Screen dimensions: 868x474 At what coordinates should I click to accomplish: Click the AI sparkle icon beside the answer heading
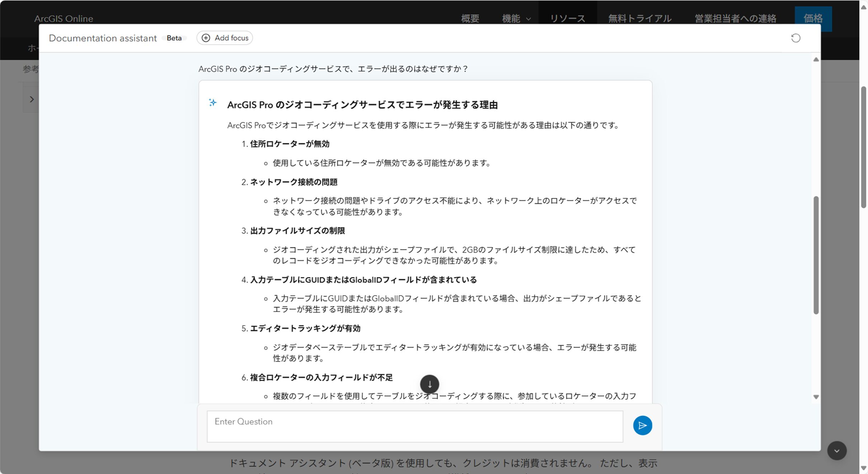click(213, 103)
